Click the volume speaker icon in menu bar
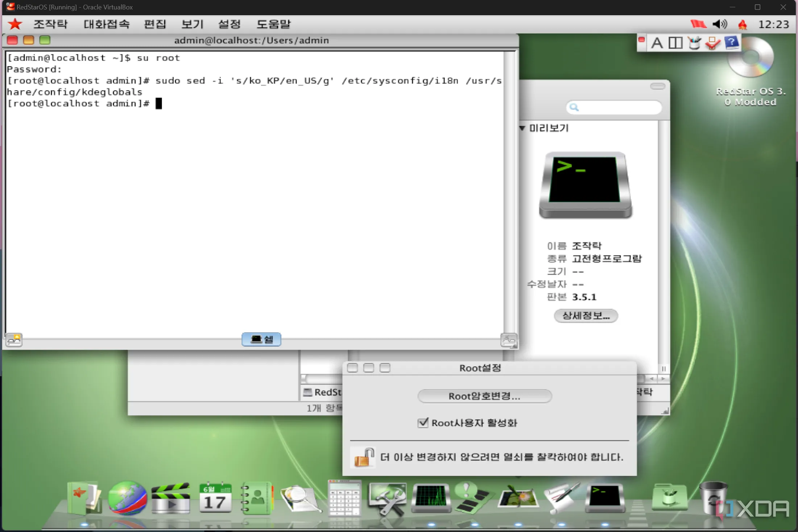Viewport: 798px width, 532px height. [x=719, y=24]
